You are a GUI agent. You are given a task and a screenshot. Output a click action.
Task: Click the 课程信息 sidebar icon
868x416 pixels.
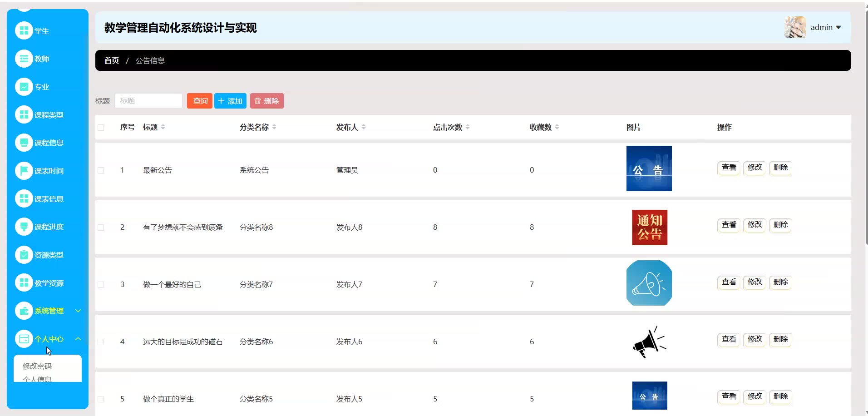tap(24, 143)
